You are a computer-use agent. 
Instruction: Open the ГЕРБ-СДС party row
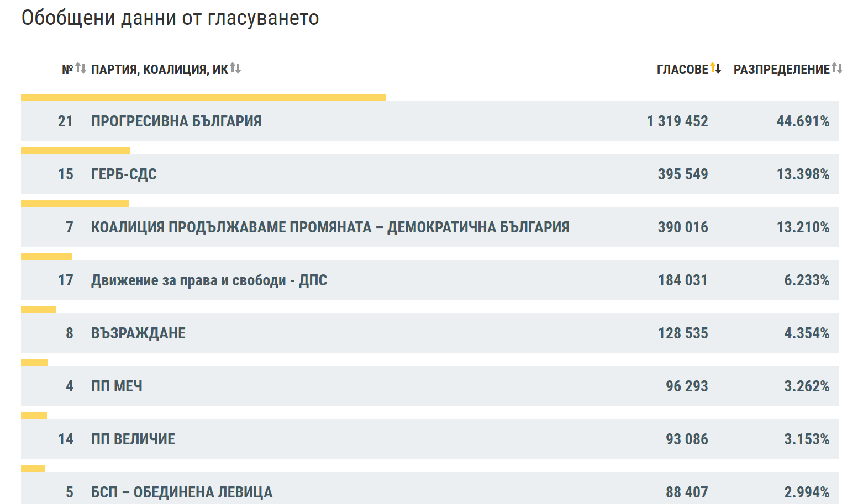pyautogui.click(x=430, y=174)
